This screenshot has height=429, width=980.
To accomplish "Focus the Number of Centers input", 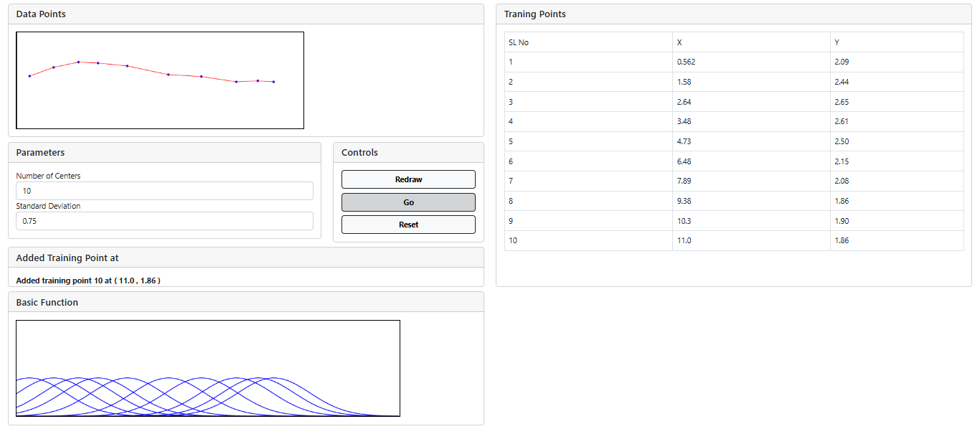I will pyautogui.click(x=164, y=191).
